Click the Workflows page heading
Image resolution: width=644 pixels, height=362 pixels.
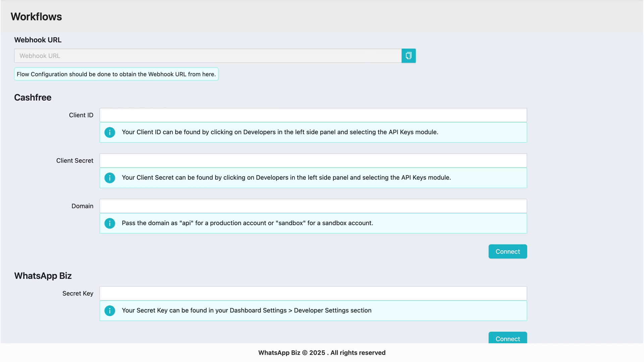click(x=36, y=16)
